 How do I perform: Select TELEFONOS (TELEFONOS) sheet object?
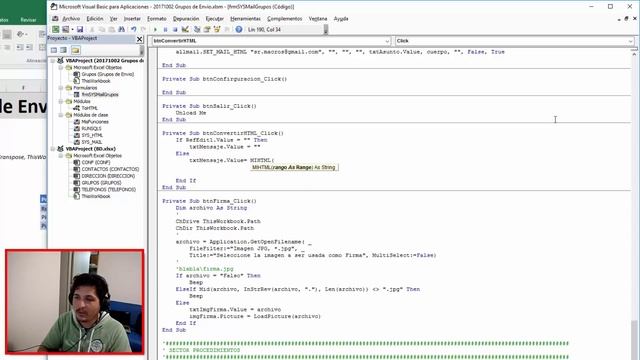[108, 190]
